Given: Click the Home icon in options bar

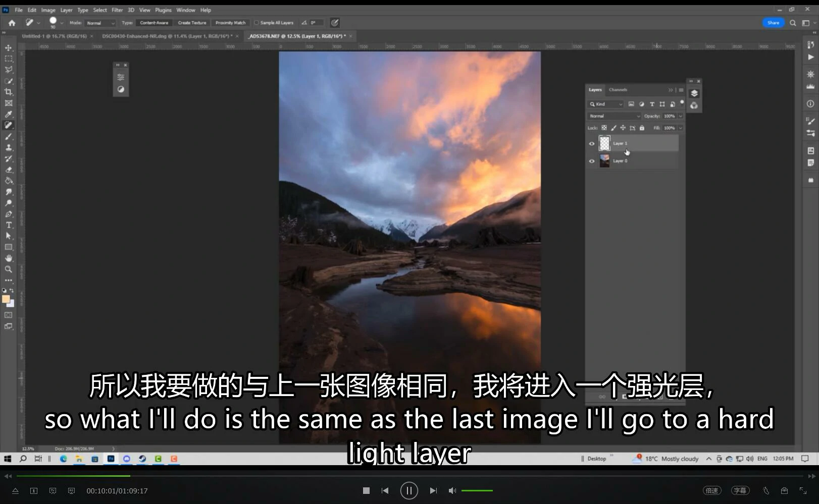Looking at the screenshot, I should 12,23.
